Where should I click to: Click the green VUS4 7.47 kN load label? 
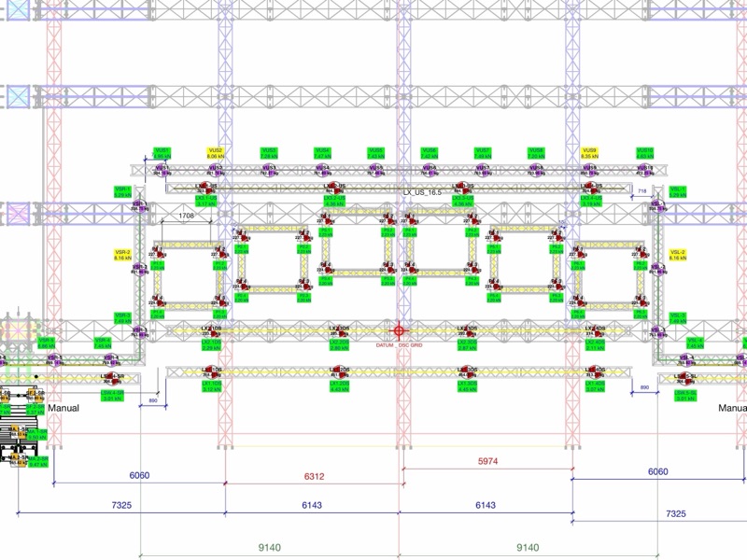tap(322, 153)
